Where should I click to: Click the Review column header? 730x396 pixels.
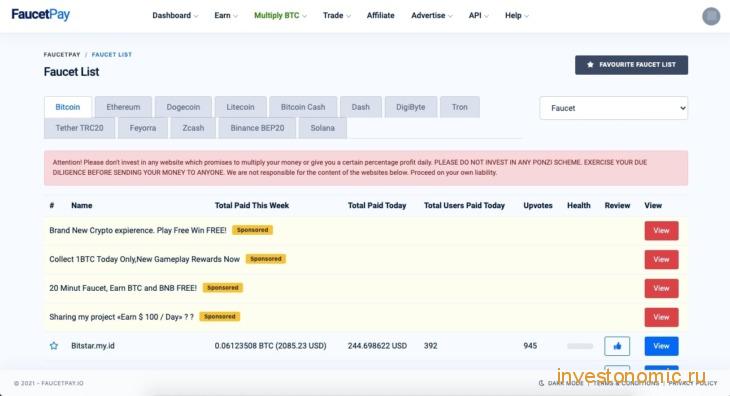[617, 205]
